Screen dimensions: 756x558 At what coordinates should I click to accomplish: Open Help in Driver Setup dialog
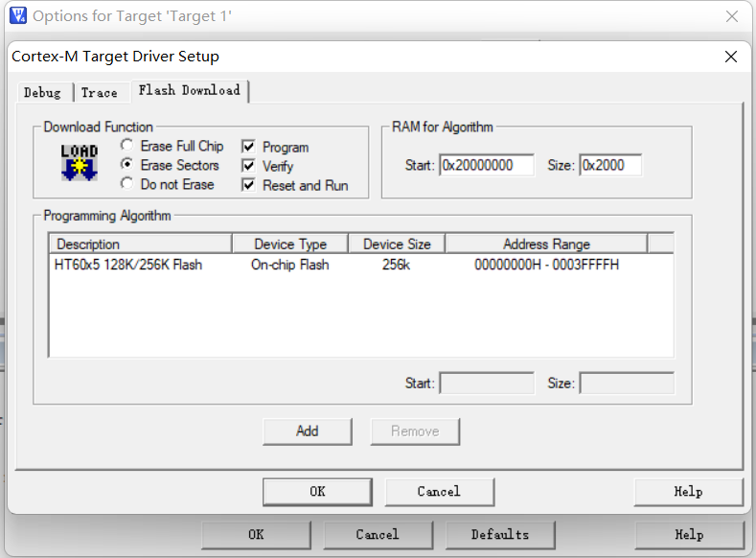click(x=689, y=492)
